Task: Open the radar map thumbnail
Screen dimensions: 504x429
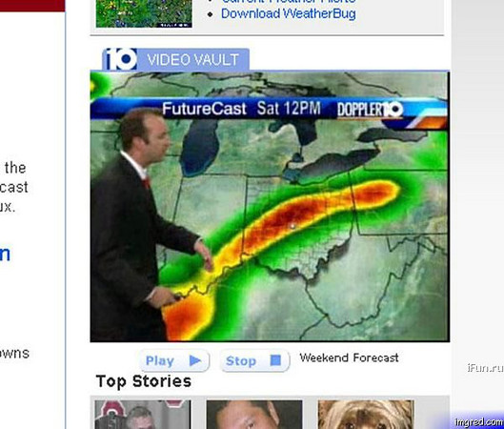Action: (144, 14)
